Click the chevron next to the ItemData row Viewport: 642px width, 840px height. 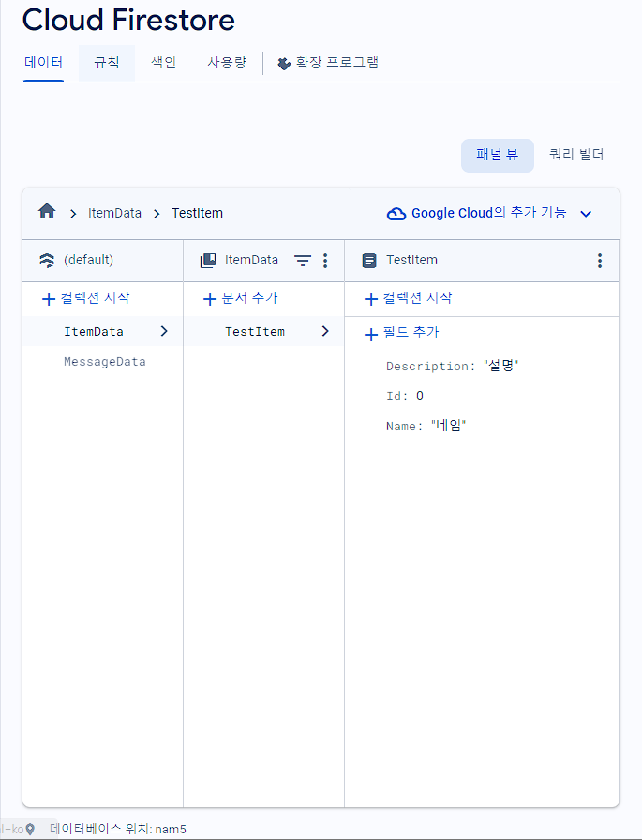164,331
